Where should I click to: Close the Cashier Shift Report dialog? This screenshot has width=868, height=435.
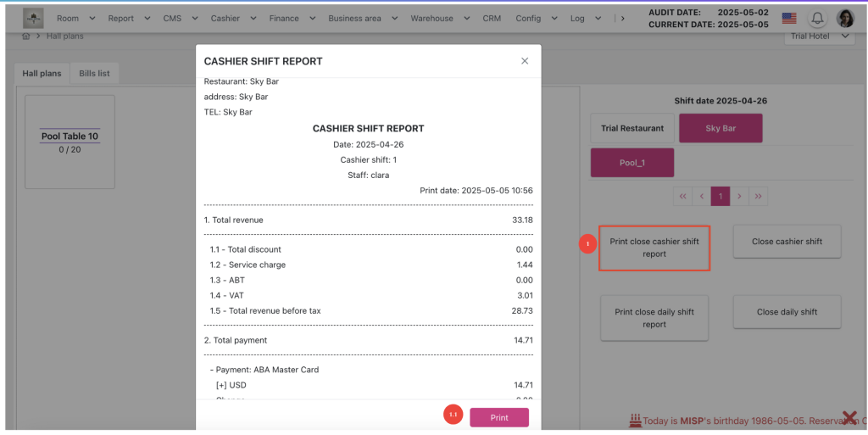525,61
